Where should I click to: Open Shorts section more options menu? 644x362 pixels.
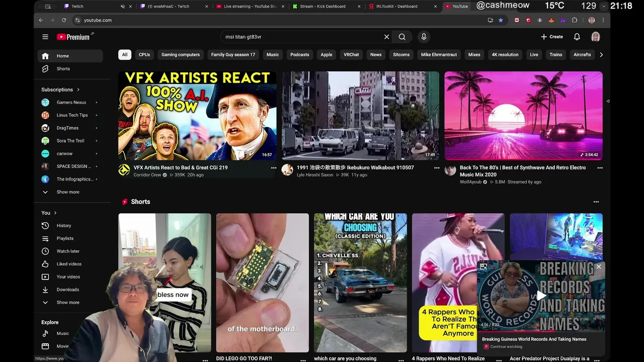click(x=596, y=202)
